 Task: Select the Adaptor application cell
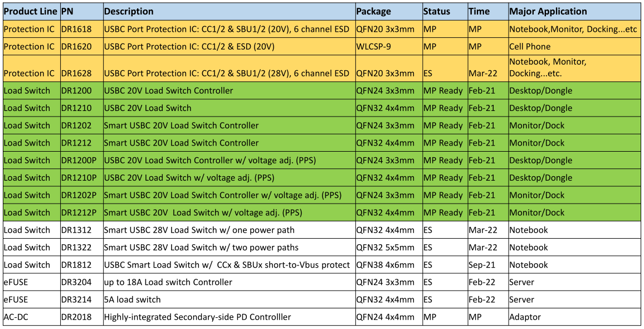[574, 317]
